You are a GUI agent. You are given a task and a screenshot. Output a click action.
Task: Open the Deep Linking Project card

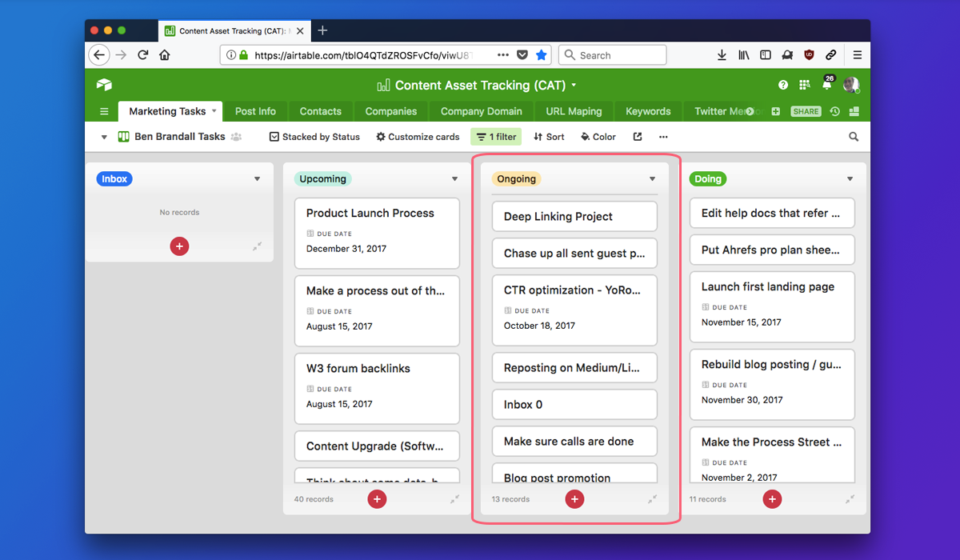(x=574, y=217)
